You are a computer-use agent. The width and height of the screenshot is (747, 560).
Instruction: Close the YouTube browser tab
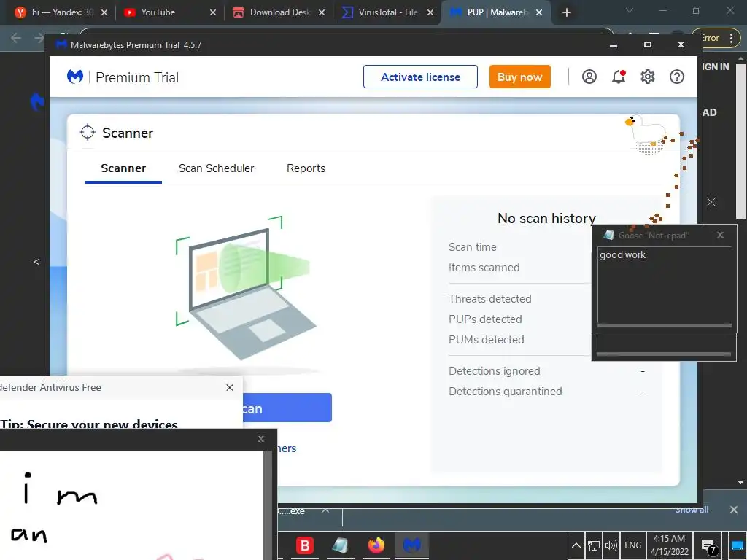(x=213, y=12)
